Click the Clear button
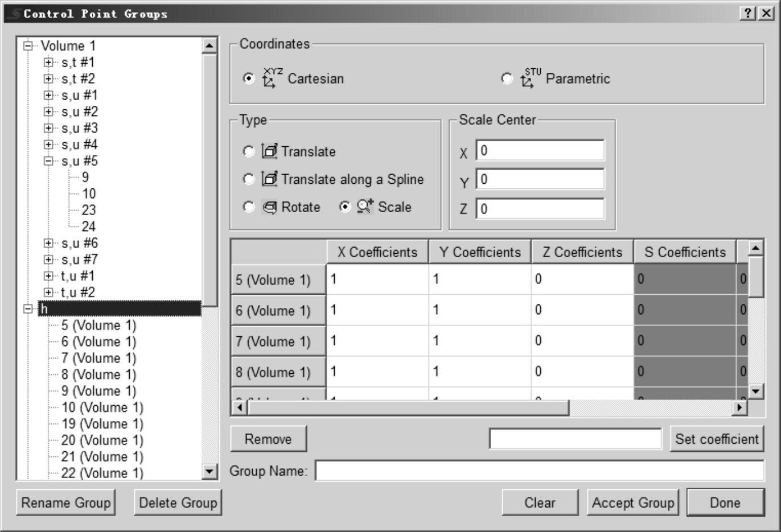781x532 pixels. pos(540,502)
